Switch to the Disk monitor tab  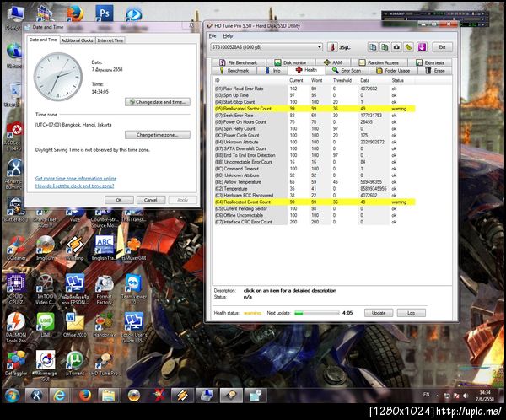point(290,62)
